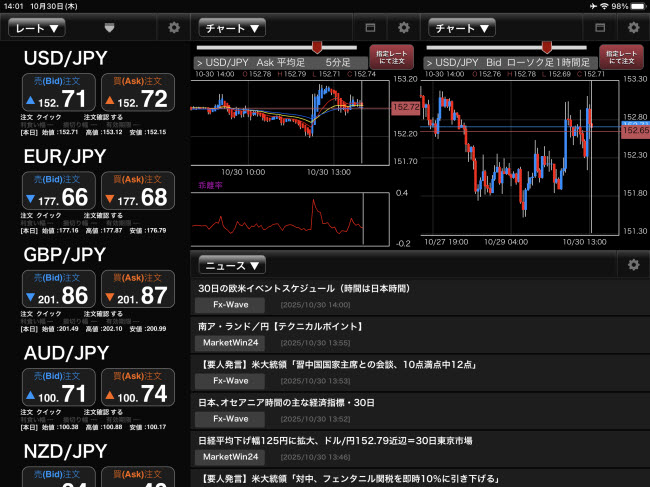The image size is (650, 487).
Task: Tap 注文 クイック under AUD/JPY
Action: [41, 412]
